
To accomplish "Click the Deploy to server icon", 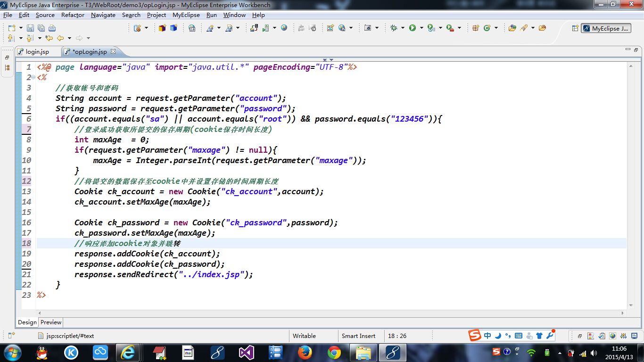I will point(254,28).
